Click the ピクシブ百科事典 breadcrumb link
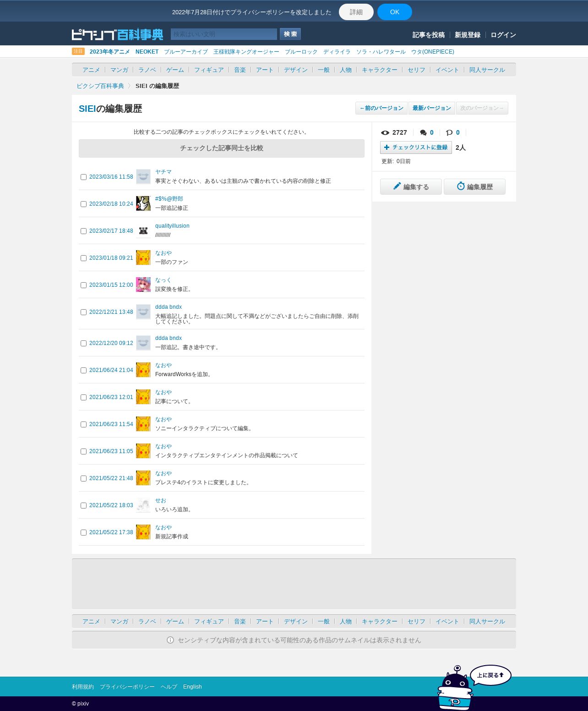 point(100,86)
